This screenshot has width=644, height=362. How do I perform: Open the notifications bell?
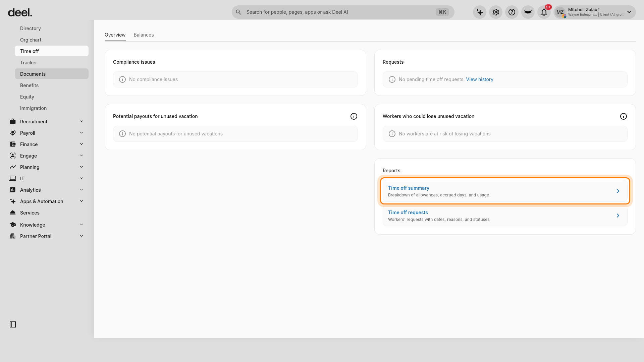click(x=544, y=12)
